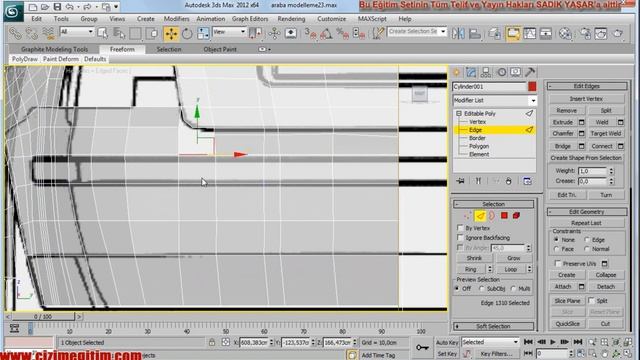Collapse the Editable Poly tree

(x=459, y=113)
